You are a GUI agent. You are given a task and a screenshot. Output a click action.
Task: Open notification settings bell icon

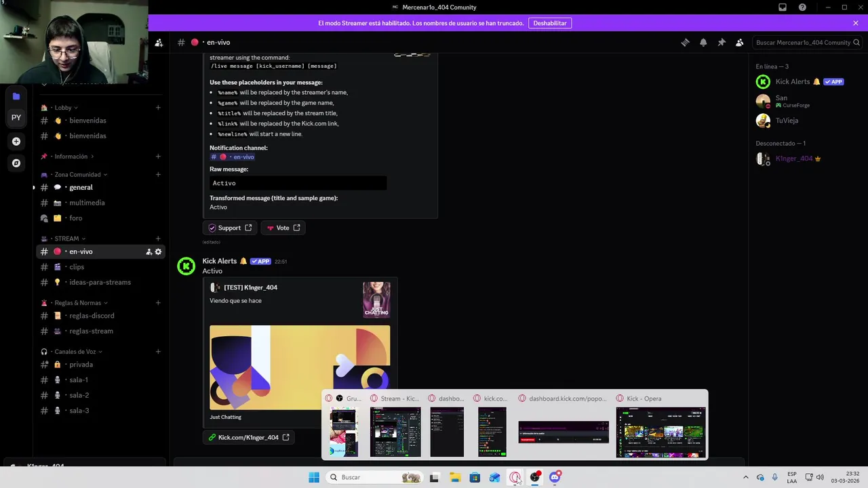(703, 42)
